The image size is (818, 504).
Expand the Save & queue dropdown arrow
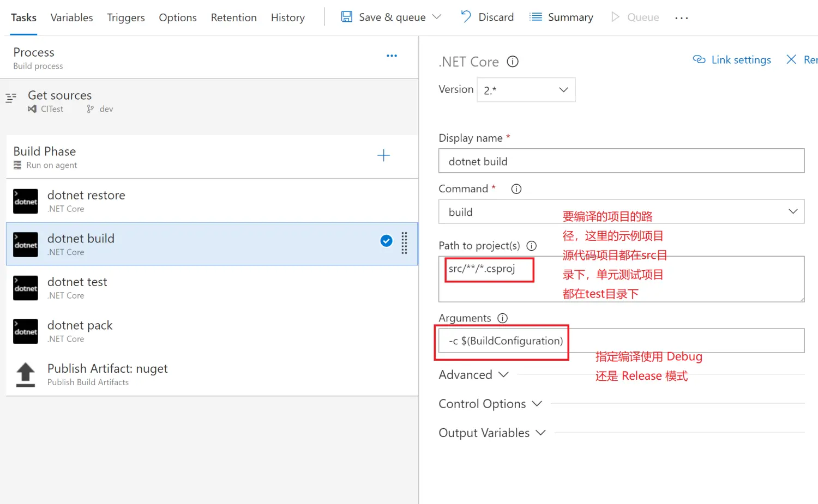pos(437,17)
